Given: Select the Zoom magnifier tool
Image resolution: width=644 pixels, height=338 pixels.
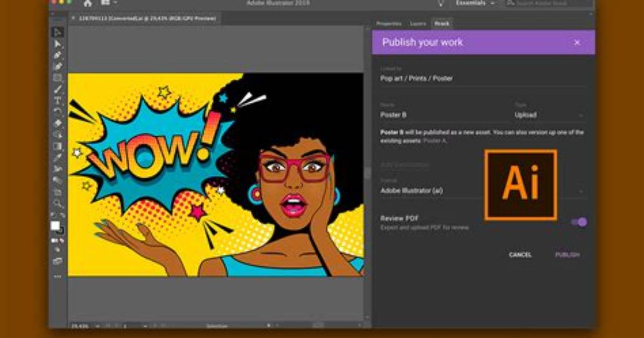Looking at the screenshot, I should [58, 203].
